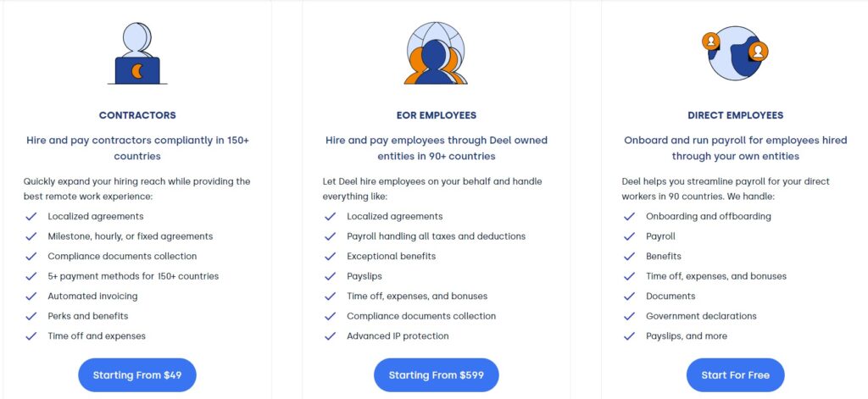Click checkmark beside Government declarations
The height and width of the screenshot is (399, 868).
pos(630,316)
